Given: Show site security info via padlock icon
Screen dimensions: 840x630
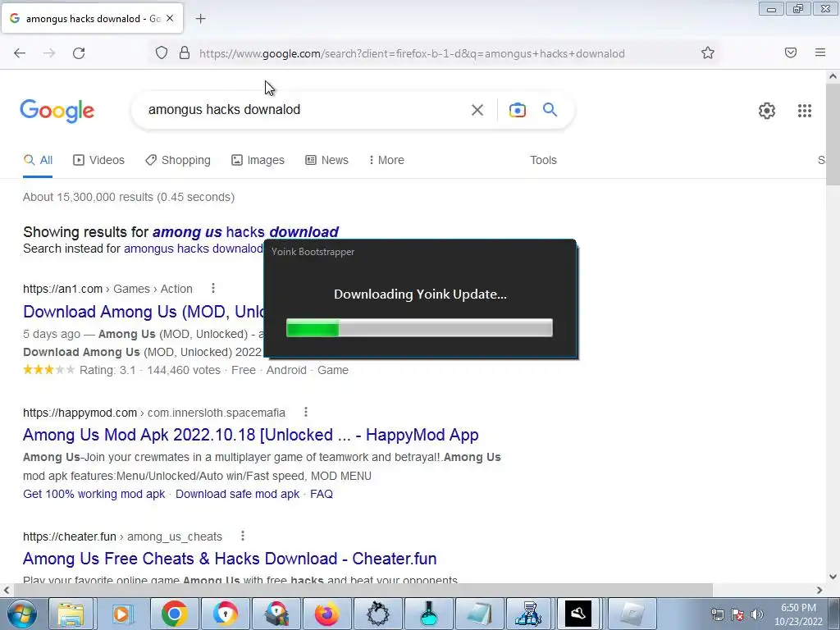Looking at the screenshot, I should pos(185,53).
